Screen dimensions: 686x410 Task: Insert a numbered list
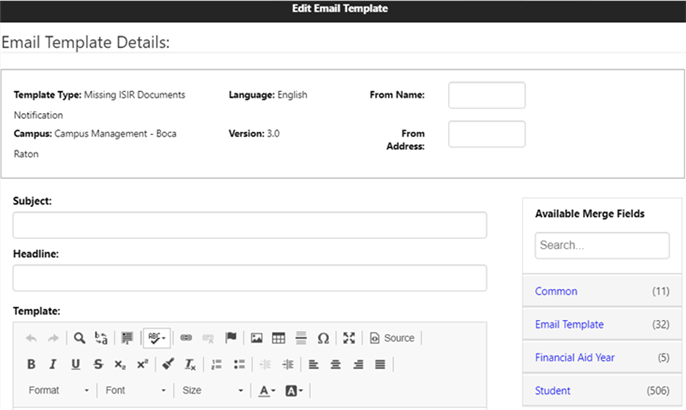pos(217,364)
